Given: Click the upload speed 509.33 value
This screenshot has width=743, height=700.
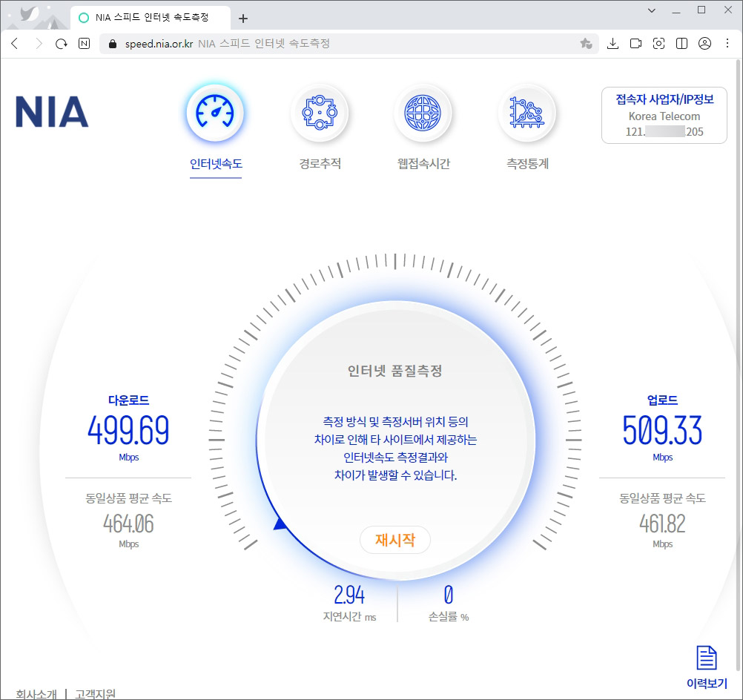Looking at the screenshot, I should pyautogui.click(x=662, y=430).
